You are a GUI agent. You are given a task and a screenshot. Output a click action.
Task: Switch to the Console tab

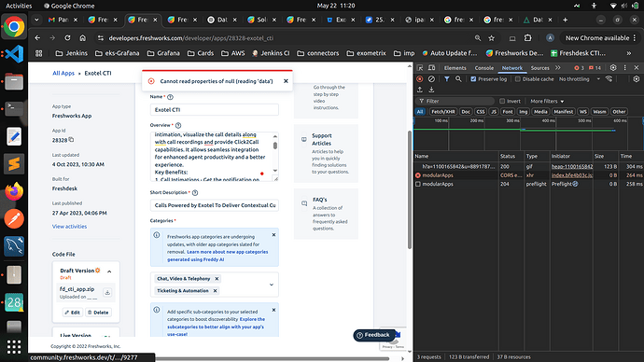click(483, 68)
